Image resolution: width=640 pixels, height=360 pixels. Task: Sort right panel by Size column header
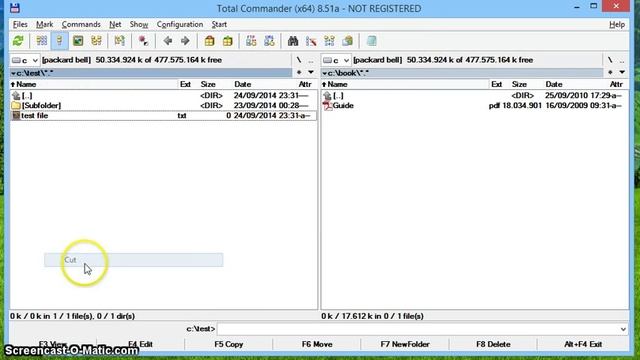click(x=519, y=84)
